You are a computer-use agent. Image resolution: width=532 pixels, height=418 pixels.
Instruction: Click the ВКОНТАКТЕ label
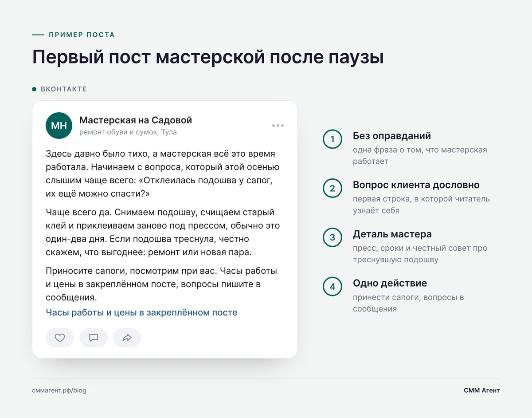(x=64, y=89)
